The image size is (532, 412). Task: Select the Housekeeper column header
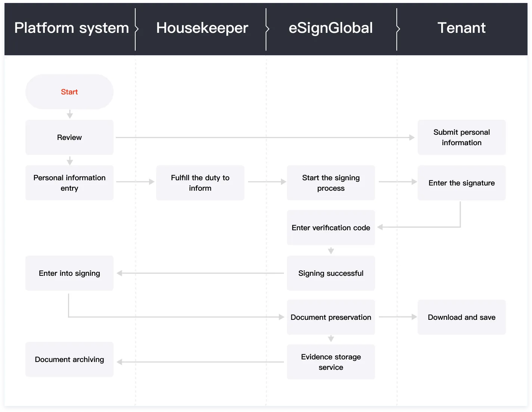tap(202, 28)
